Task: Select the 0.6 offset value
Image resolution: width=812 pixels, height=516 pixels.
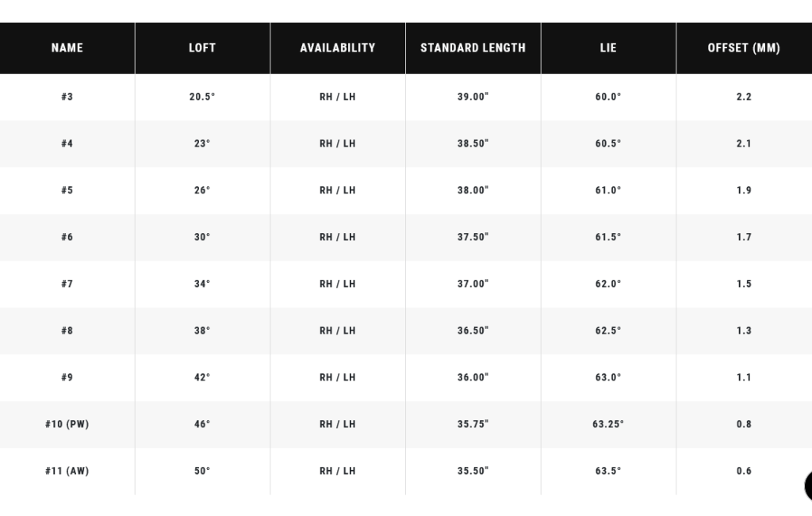Action: 744,471
